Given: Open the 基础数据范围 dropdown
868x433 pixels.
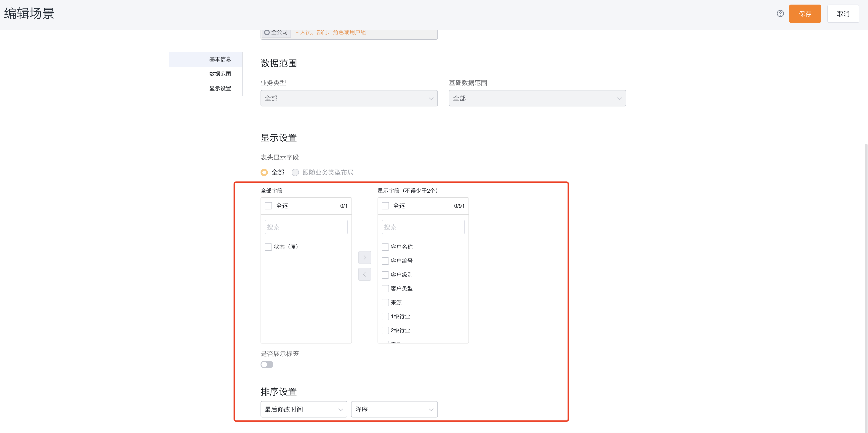Looking at the screenshot, I should tap(537, 98).
